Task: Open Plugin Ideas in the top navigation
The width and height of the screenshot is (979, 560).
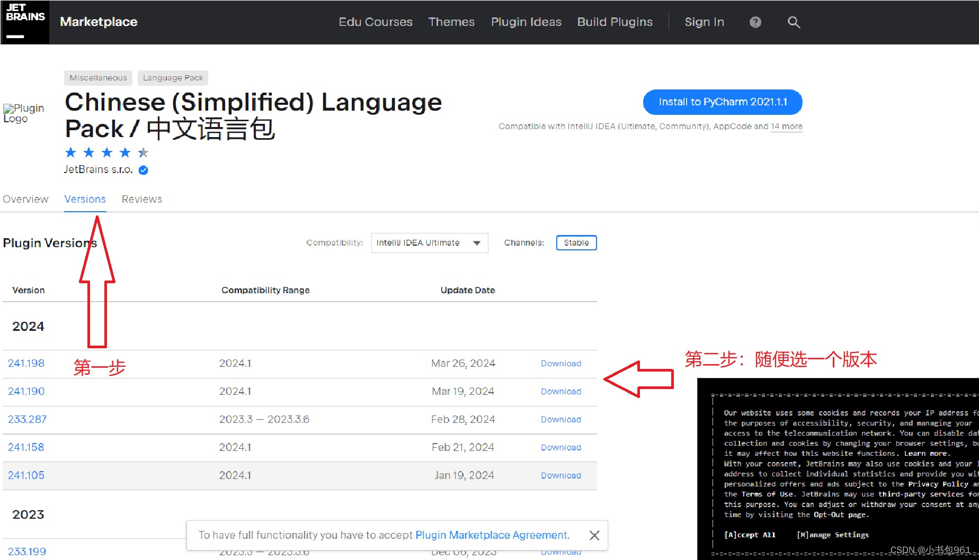Action: [526, 22]
